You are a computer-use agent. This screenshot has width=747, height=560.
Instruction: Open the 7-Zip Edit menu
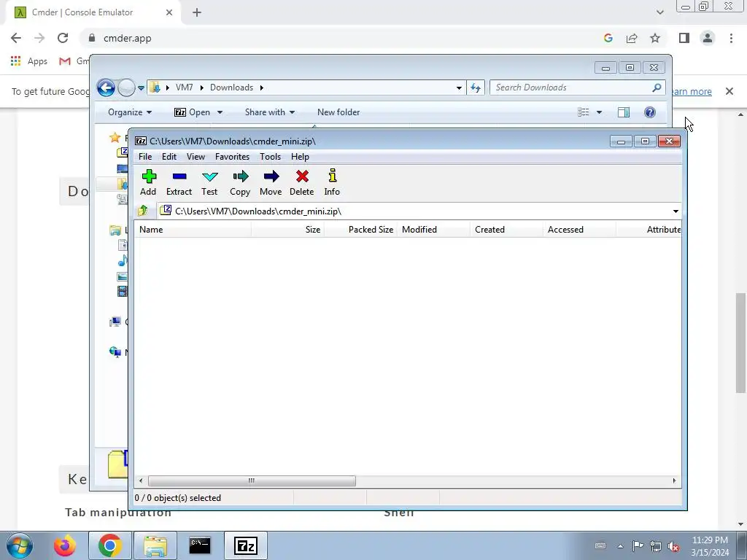(169, 157)
